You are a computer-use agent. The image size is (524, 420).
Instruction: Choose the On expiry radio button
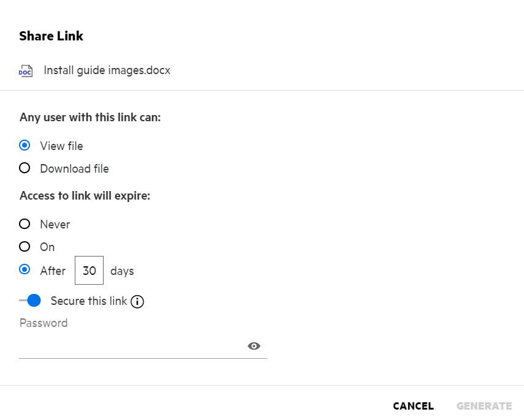25,247
